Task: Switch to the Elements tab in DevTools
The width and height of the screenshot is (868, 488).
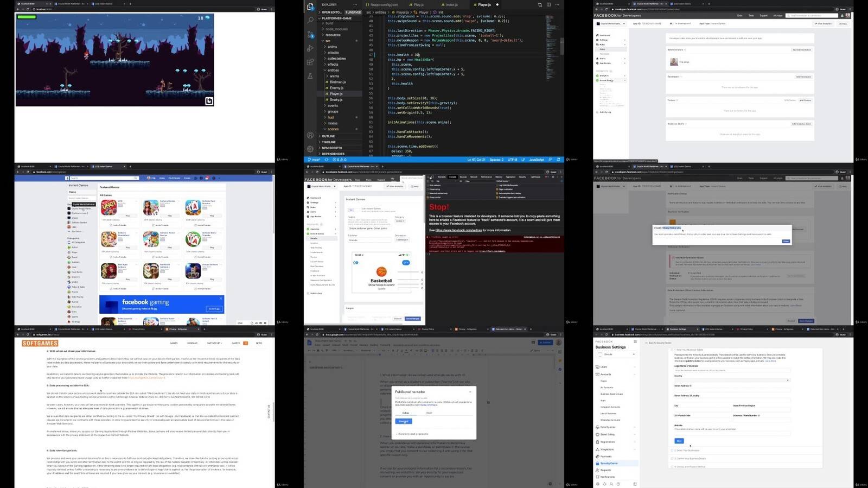Action: pos(442,176)
